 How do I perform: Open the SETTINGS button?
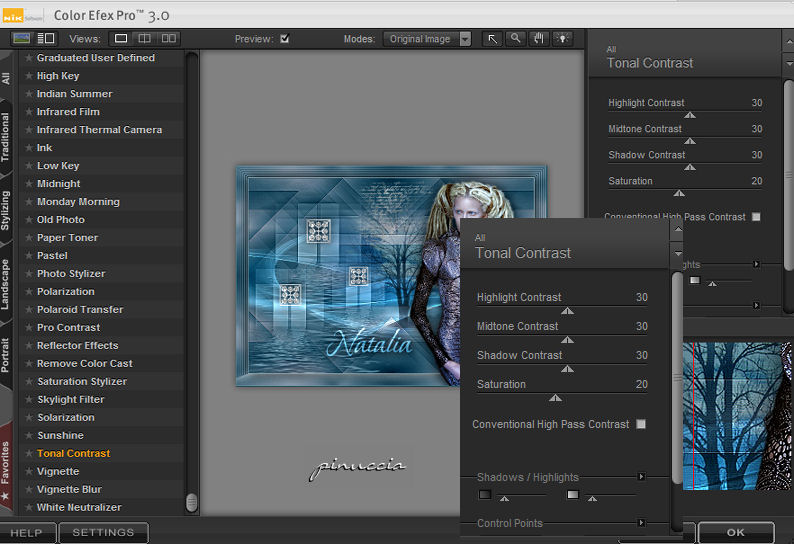(x=103, y=533)
